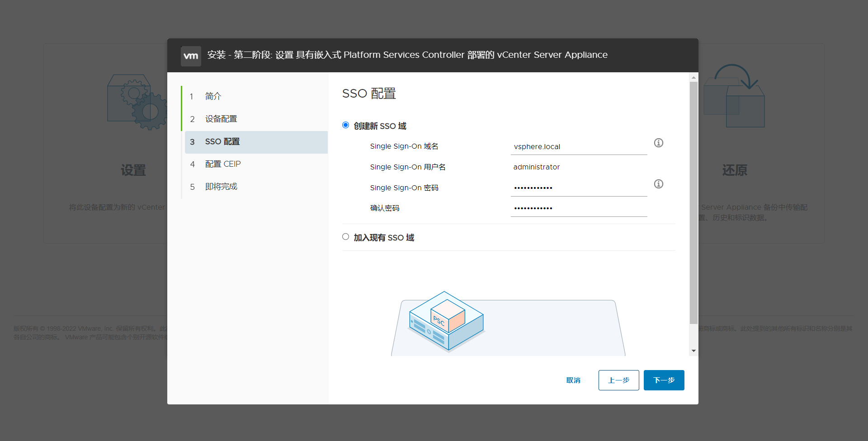Go to step 1 简介

click(256, 96)
